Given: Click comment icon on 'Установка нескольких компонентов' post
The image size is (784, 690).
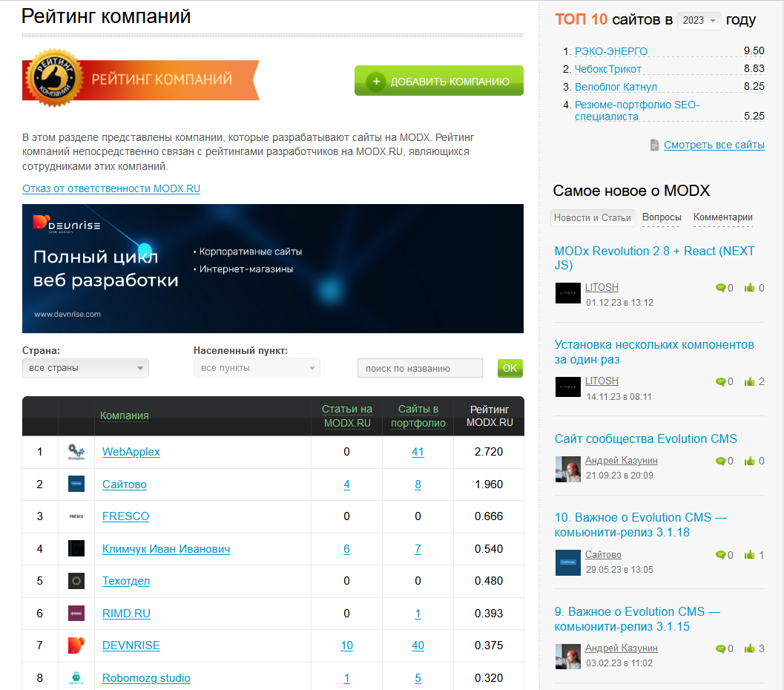Looking at the screenshot, I should (720, 382).
